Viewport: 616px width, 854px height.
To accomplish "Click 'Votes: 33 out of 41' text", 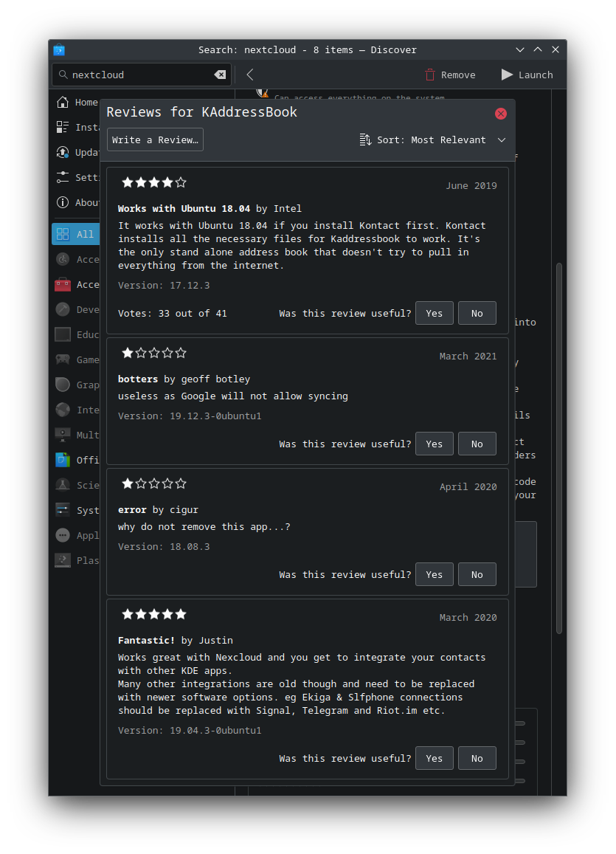I will 173,313.
